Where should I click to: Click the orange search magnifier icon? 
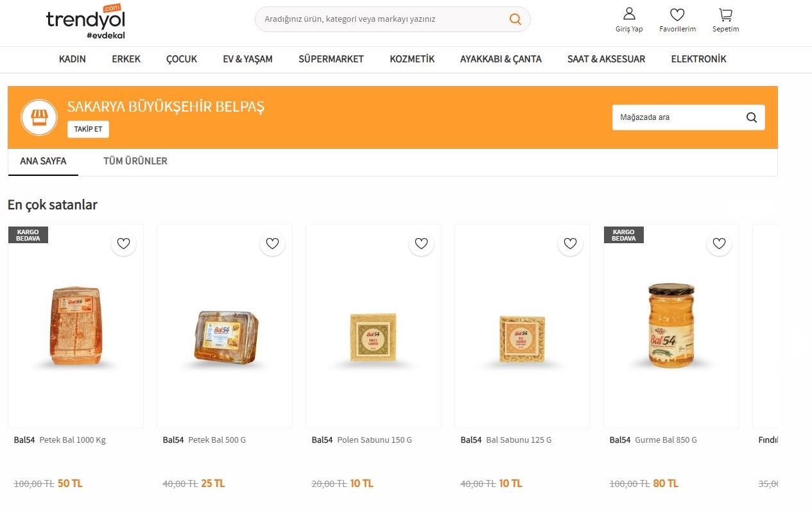[x=515, y=19]
